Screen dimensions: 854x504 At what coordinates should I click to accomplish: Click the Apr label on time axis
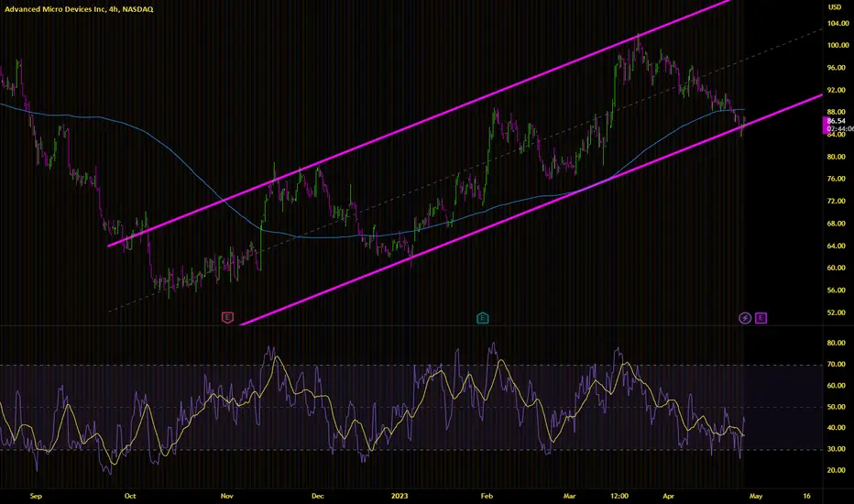click(x=668, y=496)
